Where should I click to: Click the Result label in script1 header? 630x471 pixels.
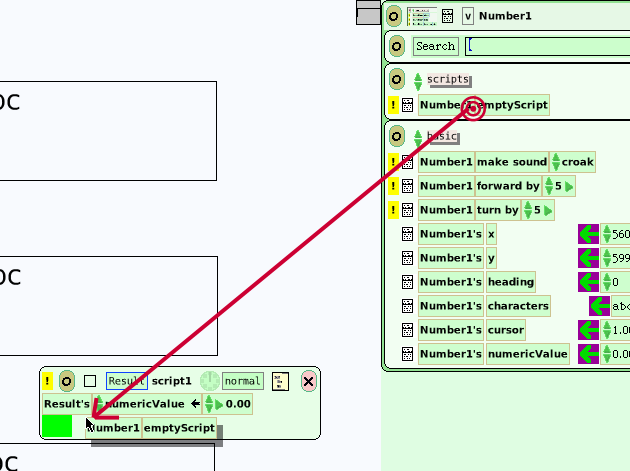click(x=127, y=381)
